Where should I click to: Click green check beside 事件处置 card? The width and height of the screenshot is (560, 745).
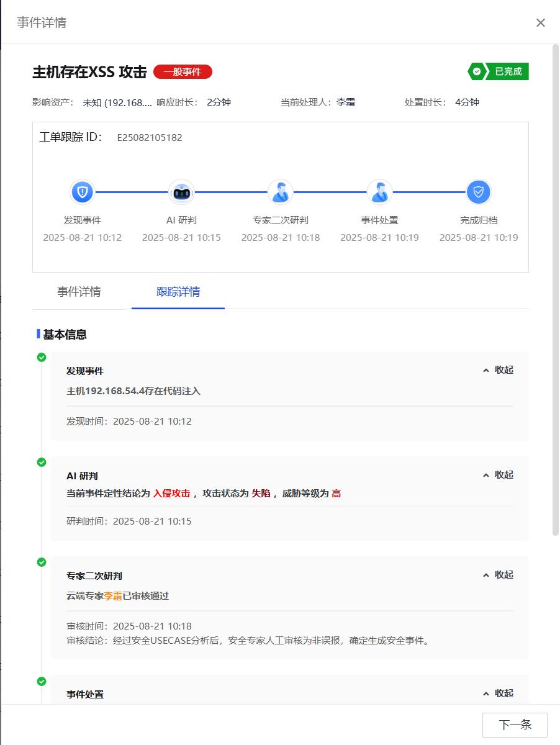click(42, 681)
